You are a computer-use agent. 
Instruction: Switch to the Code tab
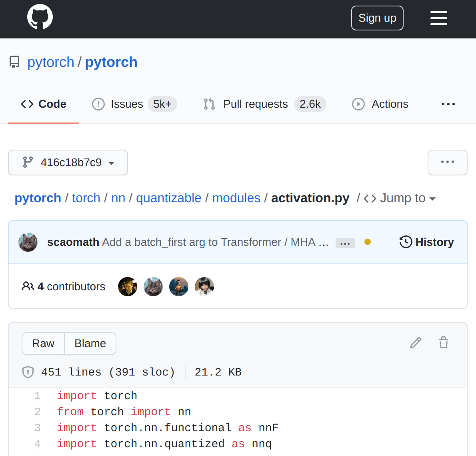tap(44, 104)
